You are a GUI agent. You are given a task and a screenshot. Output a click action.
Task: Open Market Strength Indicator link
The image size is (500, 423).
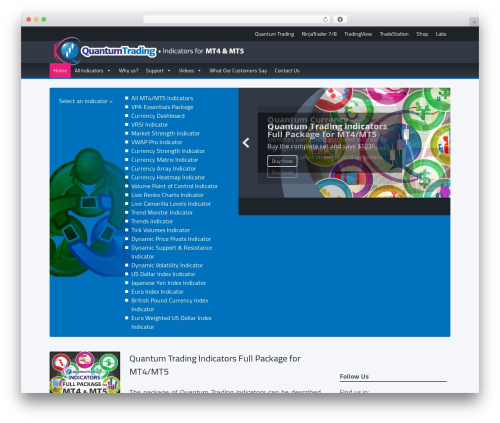point(165,133)
